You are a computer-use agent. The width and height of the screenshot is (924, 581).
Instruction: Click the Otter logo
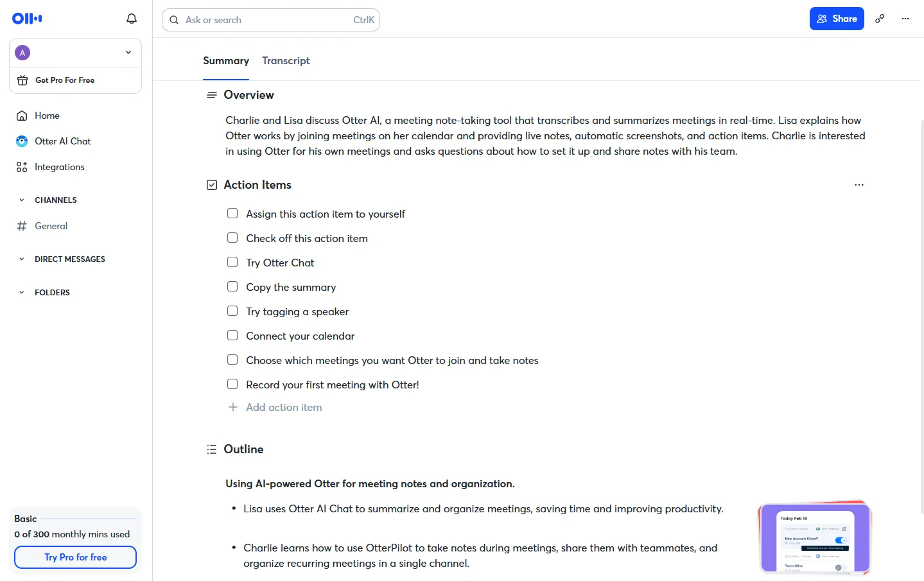pos(27,19)
